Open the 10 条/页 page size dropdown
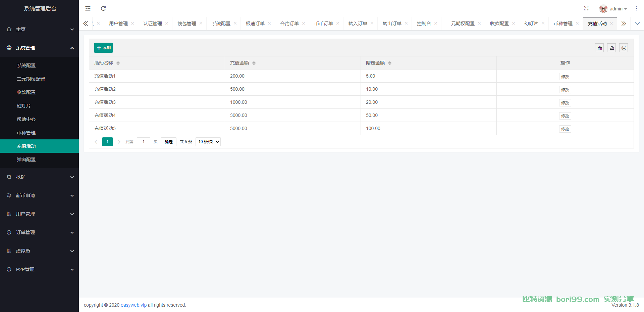 [x=208, y=142]
